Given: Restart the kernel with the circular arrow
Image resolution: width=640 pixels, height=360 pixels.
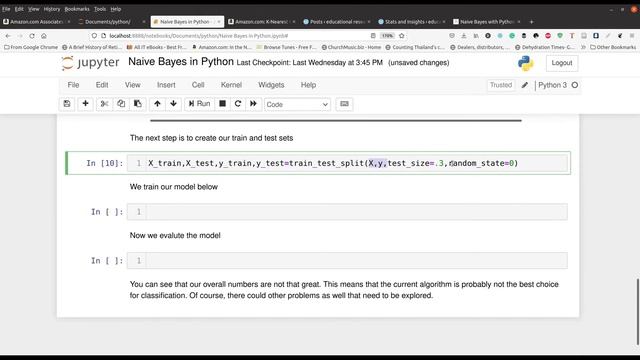Looking at the screenshot, I should tap(238, 104).
